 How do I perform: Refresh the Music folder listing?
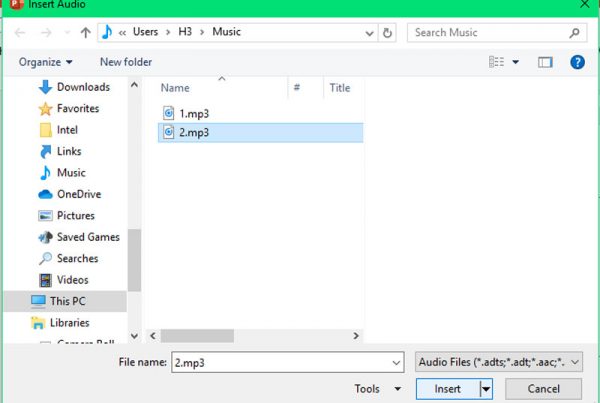click(387, 32)
